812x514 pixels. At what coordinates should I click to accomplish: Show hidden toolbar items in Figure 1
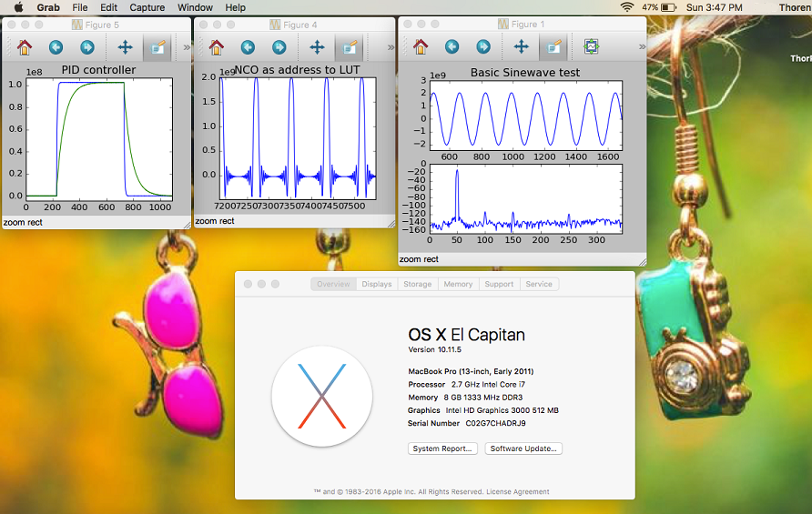pyautogui.click(x=642, y=46)
